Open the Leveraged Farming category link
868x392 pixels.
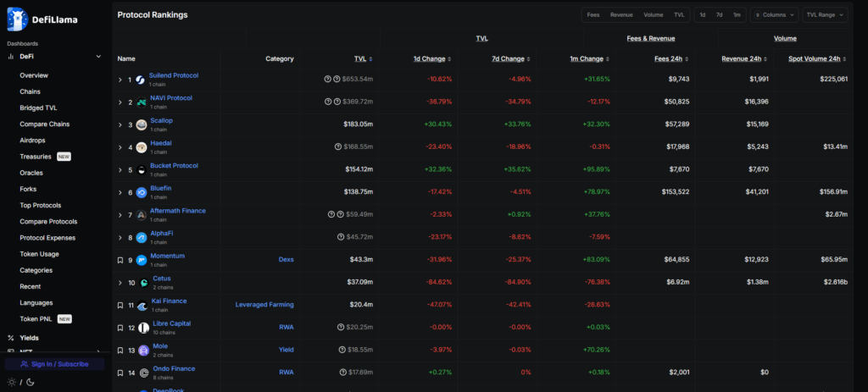tap(264, 305)
